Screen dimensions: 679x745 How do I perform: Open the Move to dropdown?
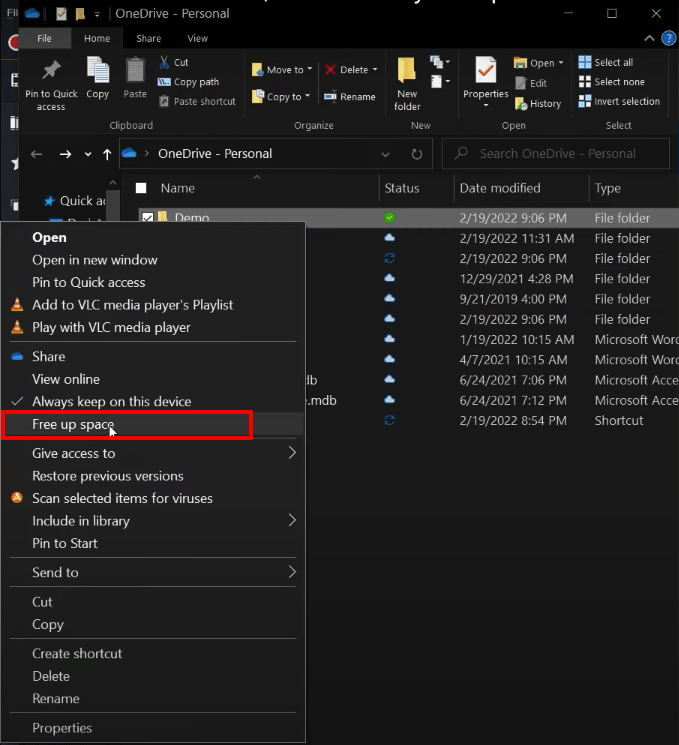click(282, 70)
